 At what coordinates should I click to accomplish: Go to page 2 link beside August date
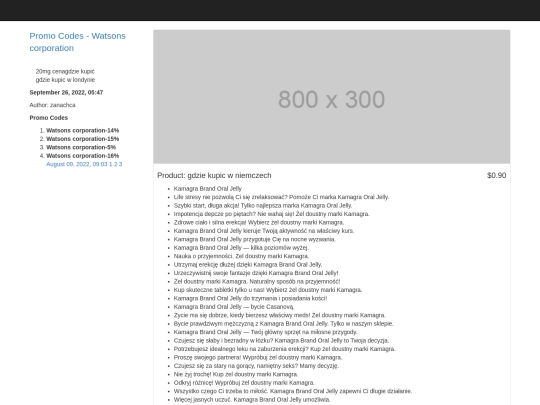[x=116, y=164]
